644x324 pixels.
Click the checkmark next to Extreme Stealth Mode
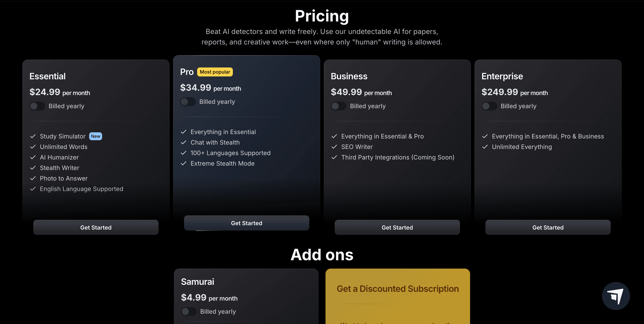tap(184, 163)
